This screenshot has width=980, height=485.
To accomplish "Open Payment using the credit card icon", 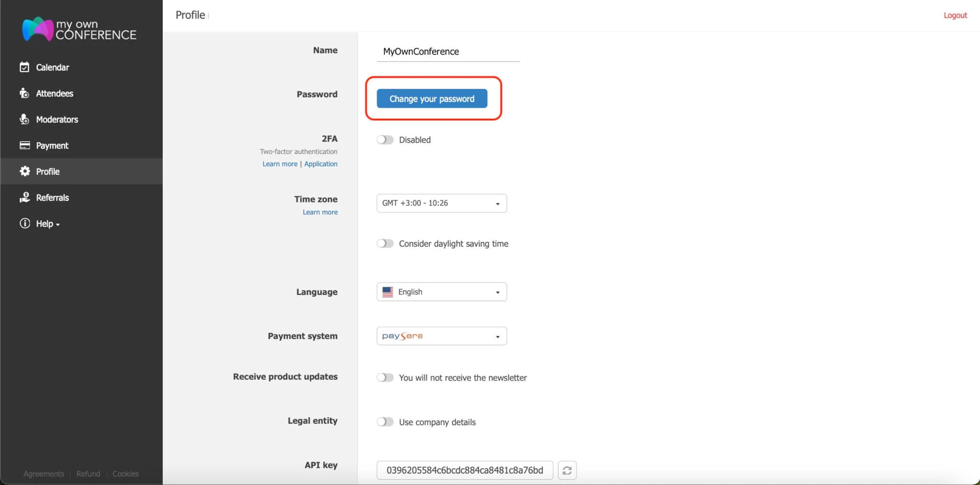I will 25,145.
